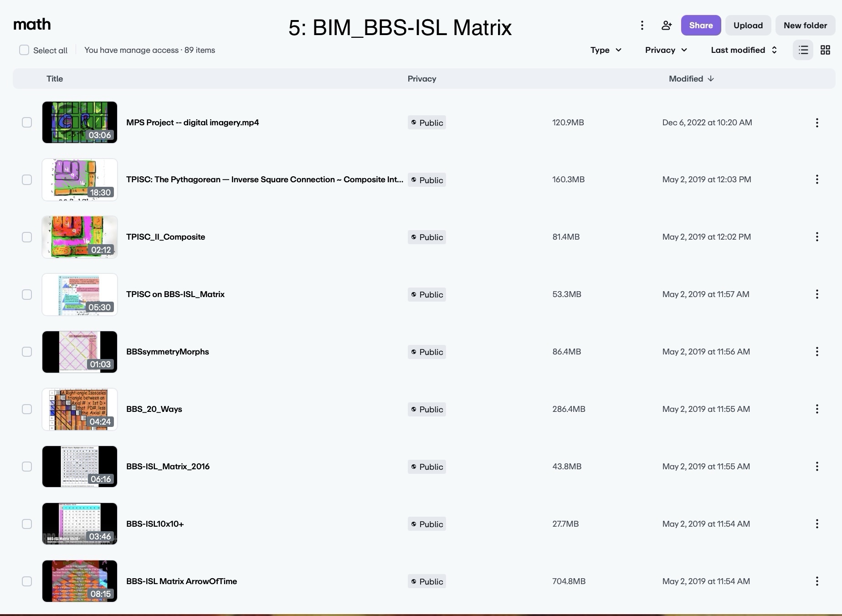Viewport: 842px width, 616px height.
Task: Open more options for BBS-ISL Matrix ArrowOfTime
Action: click(817, 581)
